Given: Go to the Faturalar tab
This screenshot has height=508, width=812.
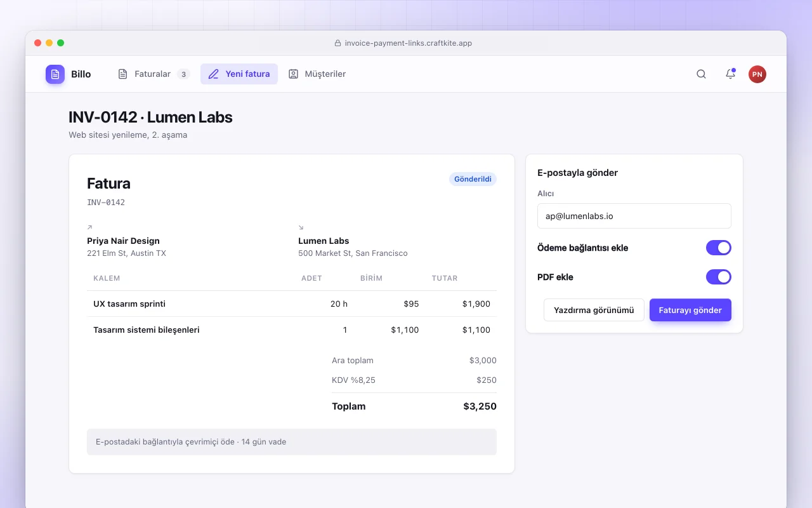Looking at the screenshot, I should click(x=154, y=74).
